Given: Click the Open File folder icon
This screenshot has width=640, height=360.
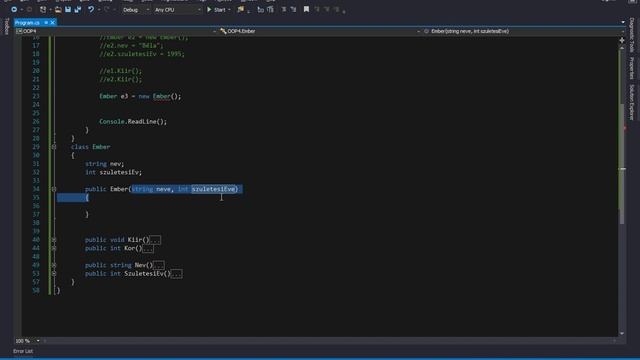Looking at the screenshot, I should (58, 9).
